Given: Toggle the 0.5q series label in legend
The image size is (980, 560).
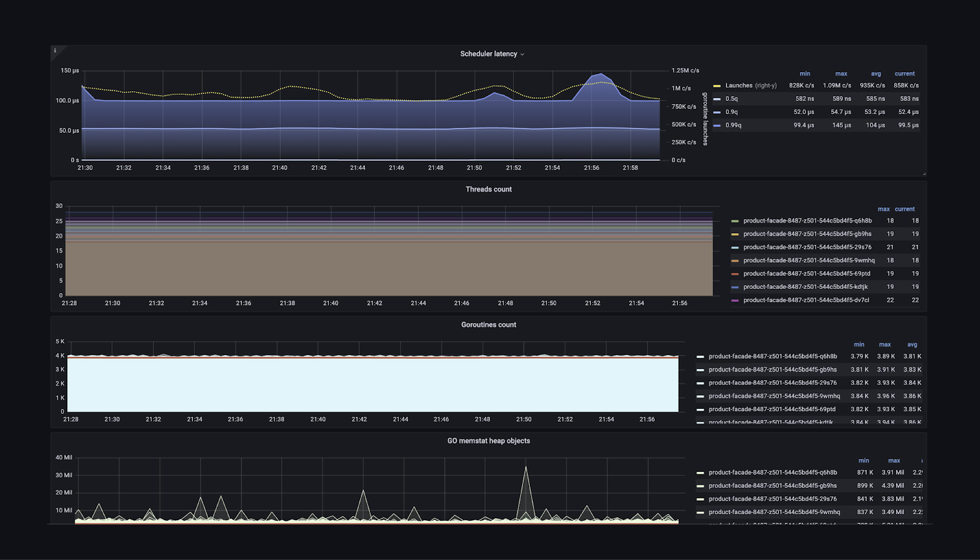Looking at the screenshot, I should pos(731,99).
